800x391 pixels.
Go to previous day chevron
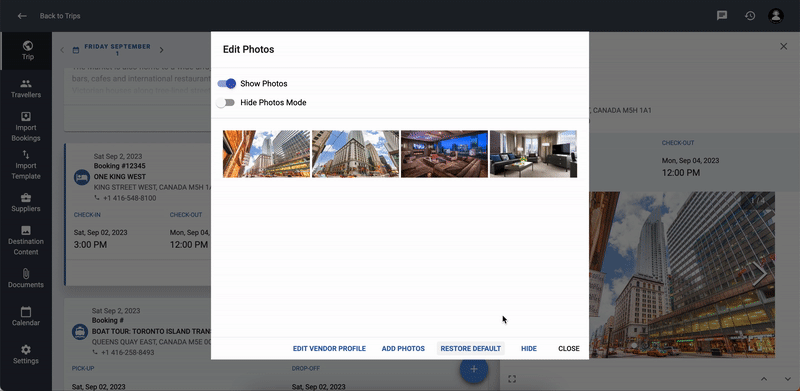[x=62, y=50]
